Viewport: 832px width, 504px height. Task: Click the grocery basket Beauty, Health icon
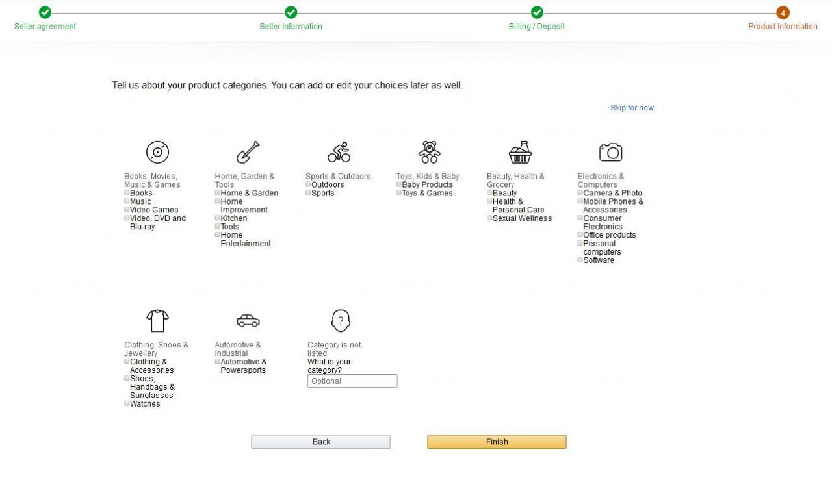pos(520,153)
